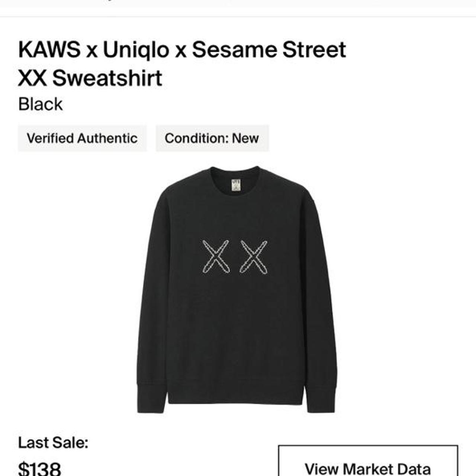
Task: Open the black sweatshirt product image
Action: click(237, 289)
